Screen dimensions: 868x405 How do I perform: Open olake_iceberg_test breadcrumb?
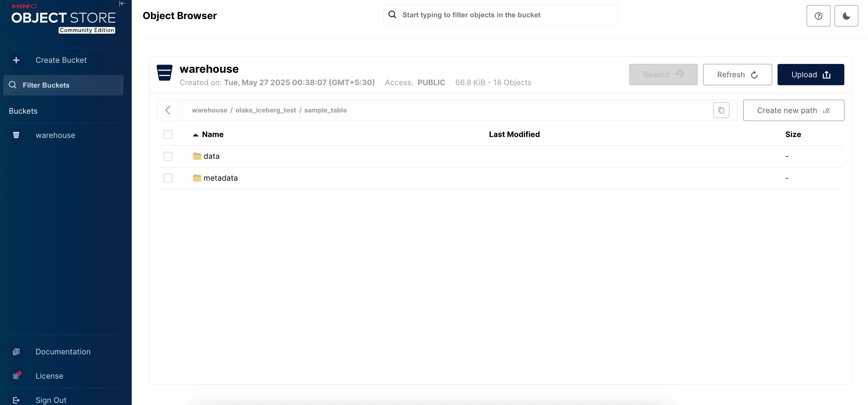[266, 110]
